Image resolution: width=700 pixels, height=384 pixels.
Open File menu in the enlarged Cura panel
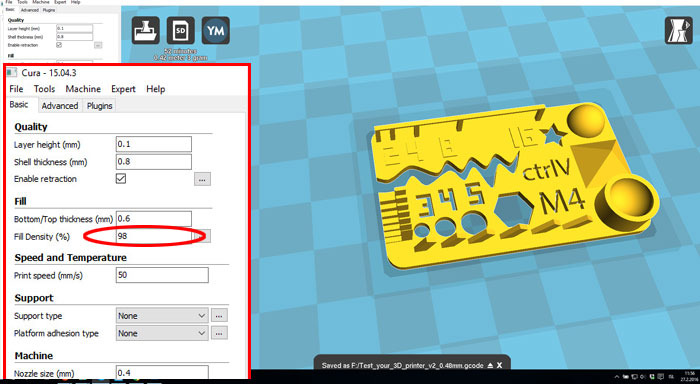[x=16, y=89]
